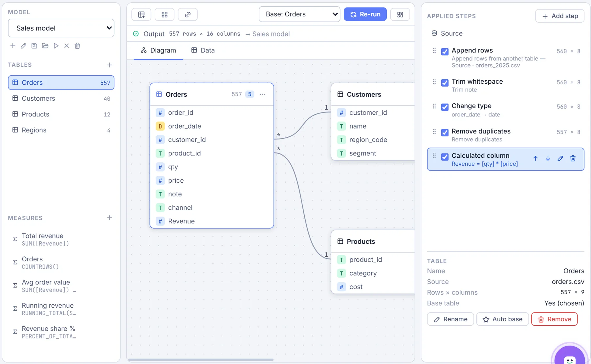Click the Add step button
The height and width of the screenshot is (364, 591).
click(560, 16)
